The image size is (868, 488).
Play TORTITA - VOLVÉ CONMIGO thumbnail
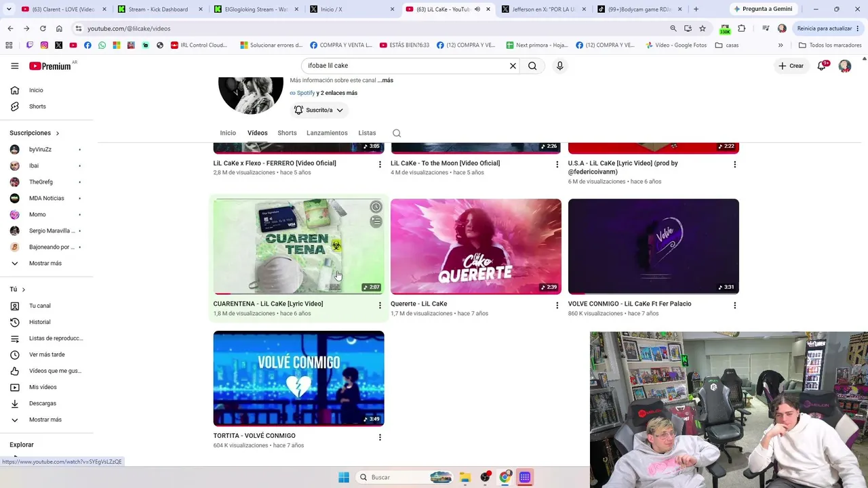click(298, 378)
